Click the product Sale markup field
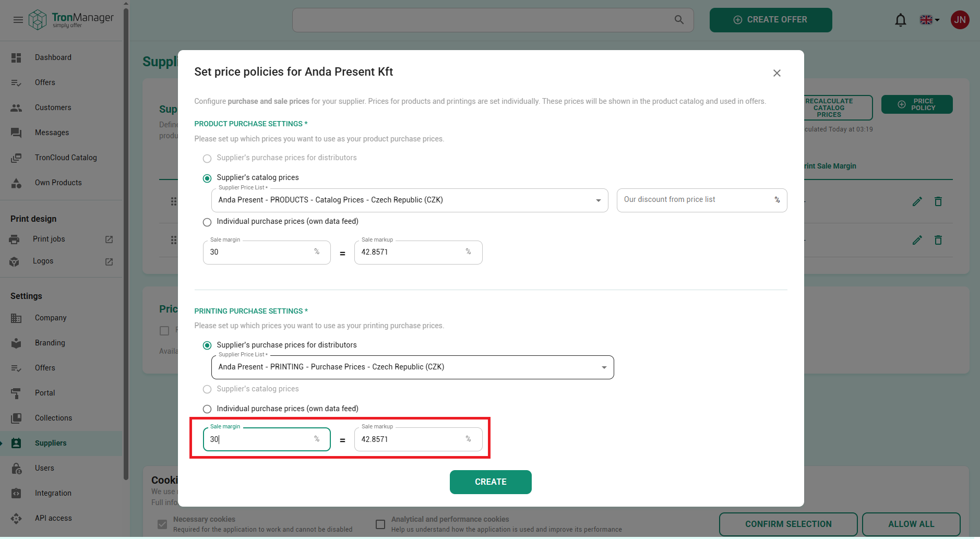 point(418,253)
